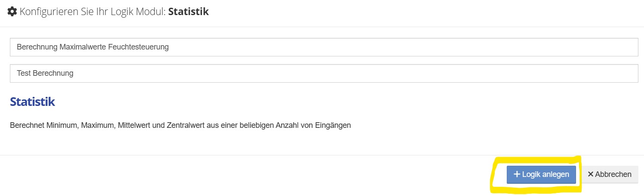Click the word Zentralwert in the description
This screenshot has height=195, width=644.
click(184, 126)
